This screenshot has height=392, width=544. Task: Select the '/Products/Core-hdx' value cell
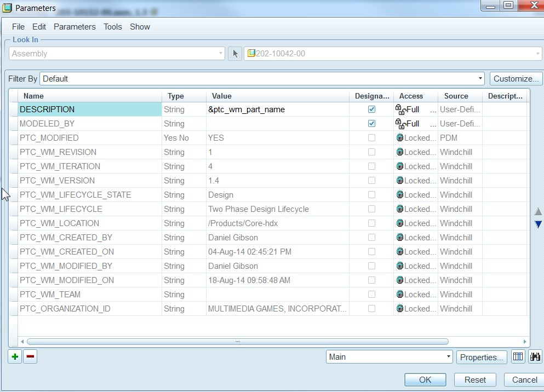pos(278,223)
